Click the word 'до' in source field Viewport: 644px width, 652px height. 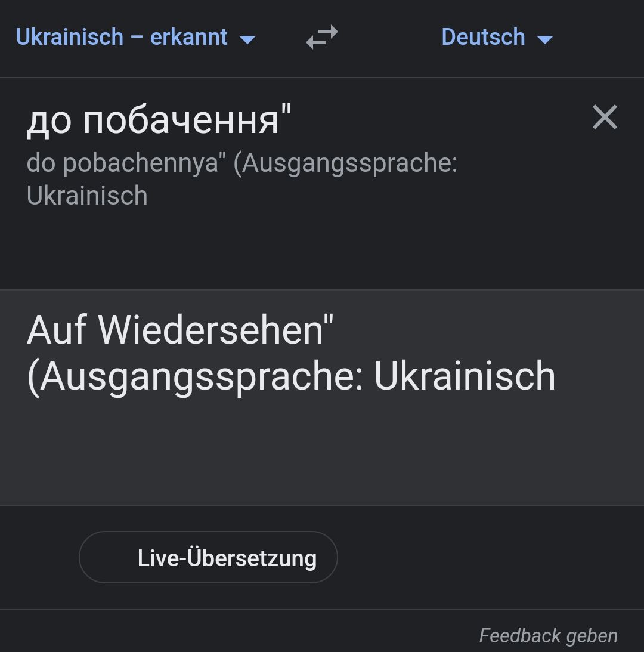[x=49, y=121]
